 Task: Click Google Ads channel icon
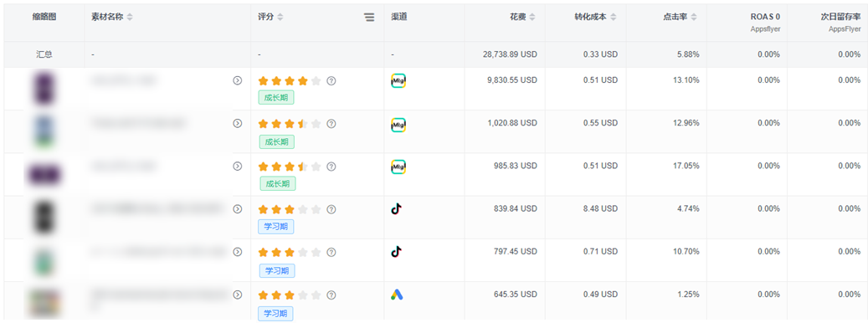pyautogui.click(x=397, y=295)
